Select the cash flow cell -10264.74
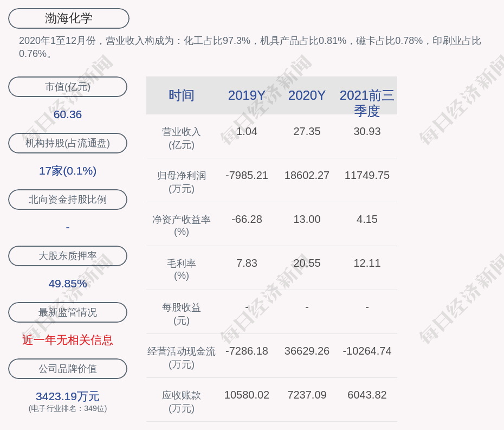Image resolution: width=504 pixels, height=430 pixels. [367, 351]
